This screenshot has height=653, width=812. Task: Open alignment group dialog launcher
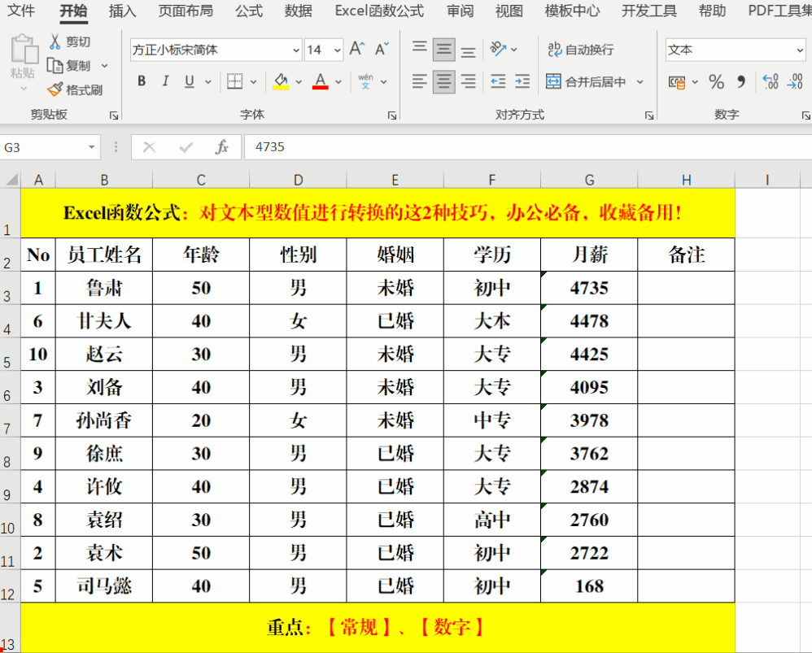click(649, 115)
